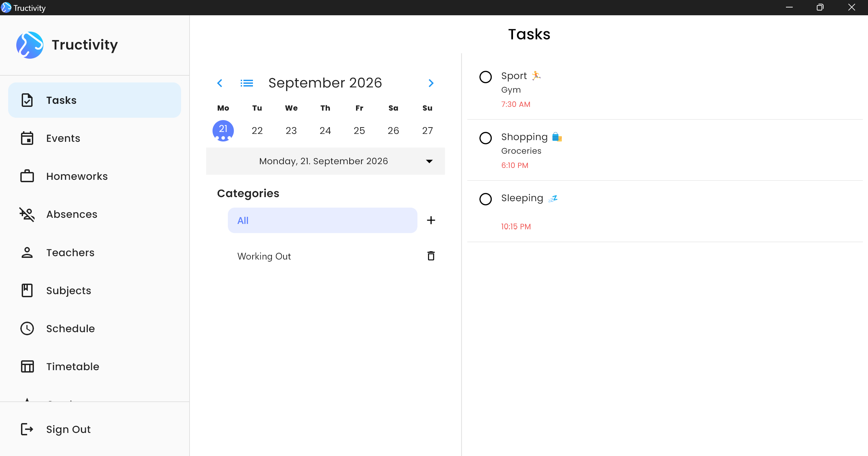Click the Teachers person icon
Viewport: 868px width, 456px height.
pyautogui.click(x=27, y=252)
